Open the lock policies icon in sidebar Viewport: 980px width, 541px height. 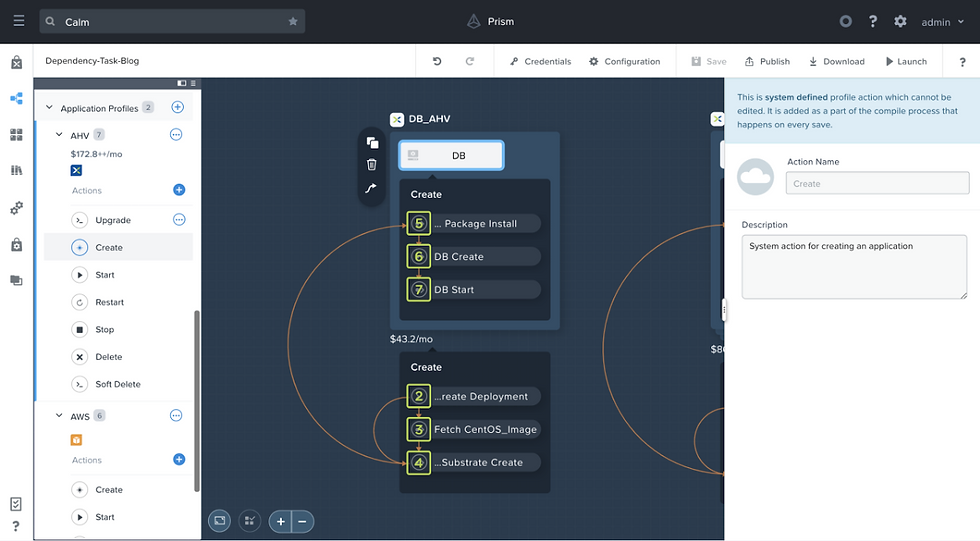pyautogui.click(x=17, y=244)
